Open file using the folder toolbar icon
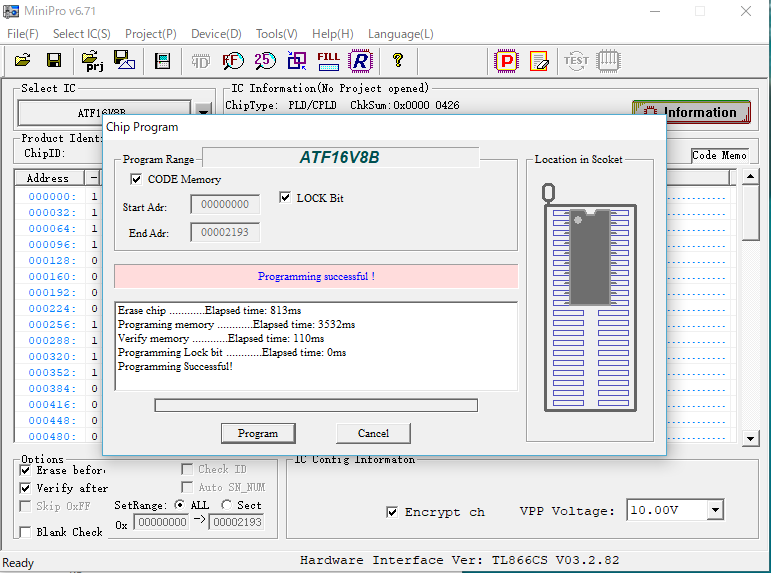Viewport: 771px width, 573px height. click(23, 60)
